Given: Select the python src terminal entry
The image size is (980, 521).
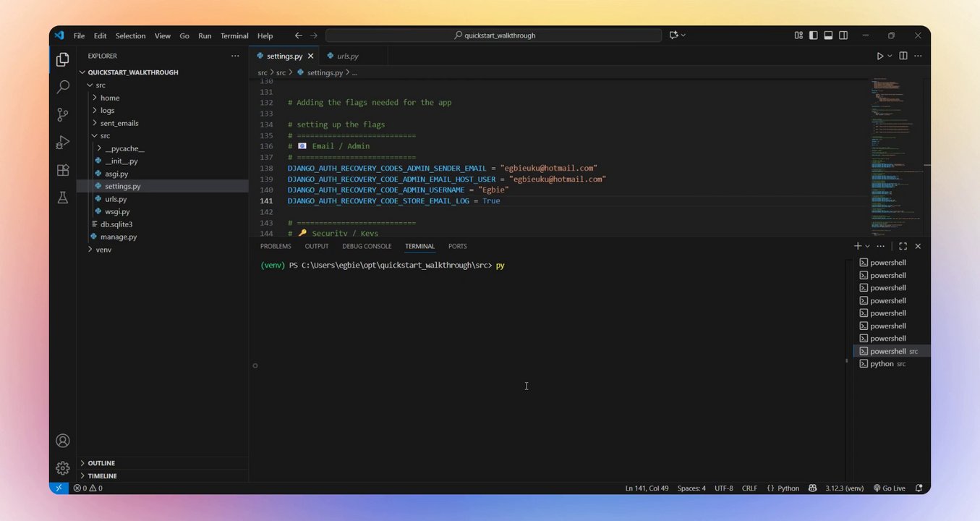Looking at the screenshot, I should (892, 364).
